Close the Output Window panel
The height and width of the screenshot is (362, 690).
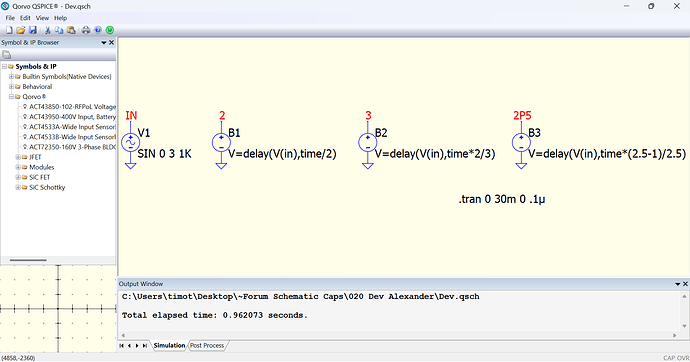tap(685, 284)
